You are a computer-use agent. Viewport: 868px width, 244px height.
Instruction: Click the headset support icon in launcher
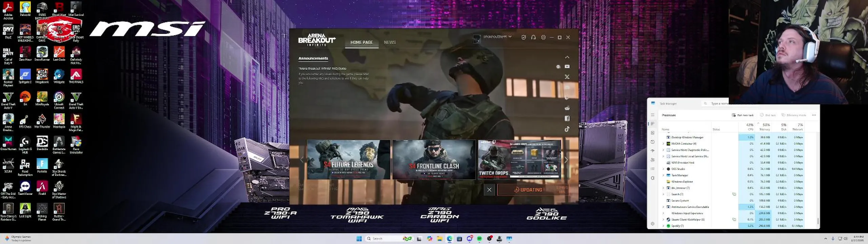(x=533, y=37)
